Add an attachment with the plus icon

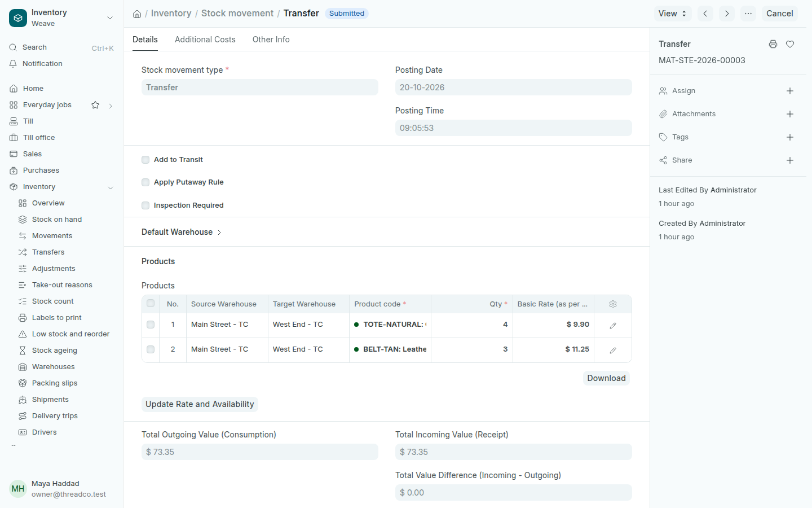(x=790, y=114)
